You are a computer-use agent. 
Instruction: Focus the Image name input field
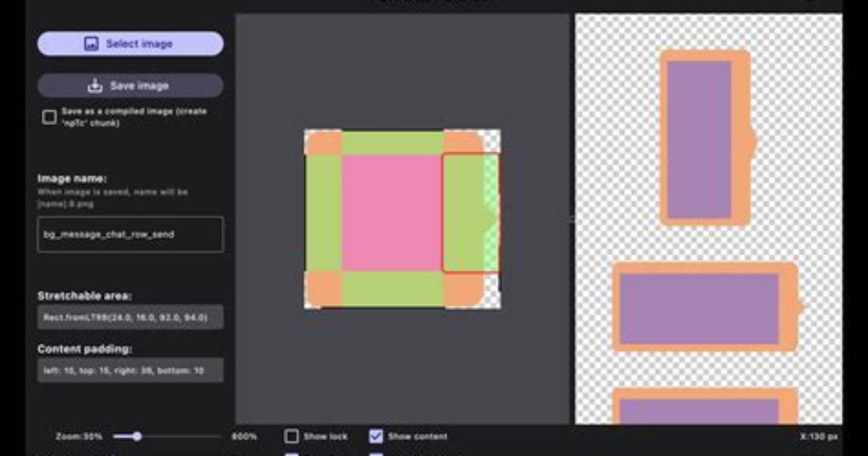point(131,235)
